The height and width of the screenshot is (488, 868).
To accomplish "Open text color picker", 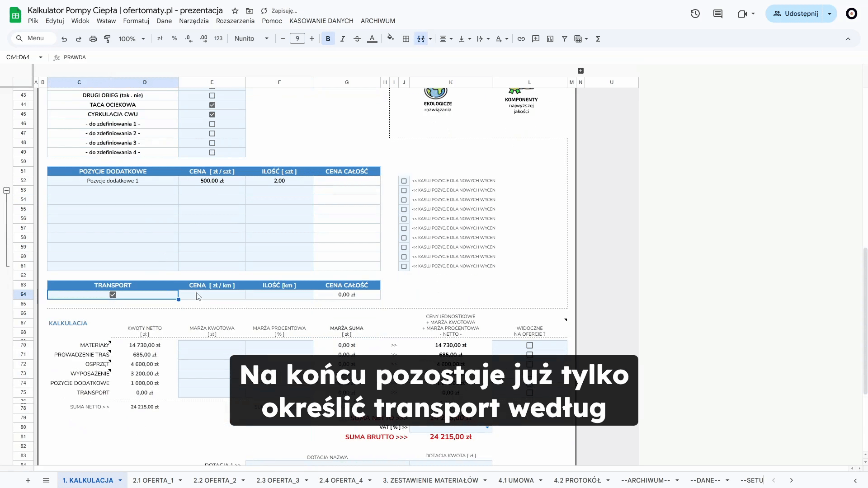I will pos(372,39).
